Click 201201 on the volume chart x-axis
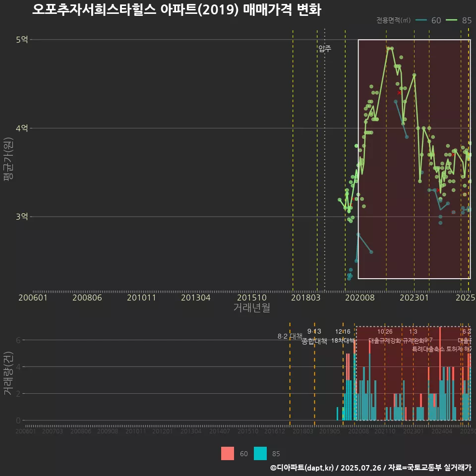 pyautogui.click(x=163, y=431)
